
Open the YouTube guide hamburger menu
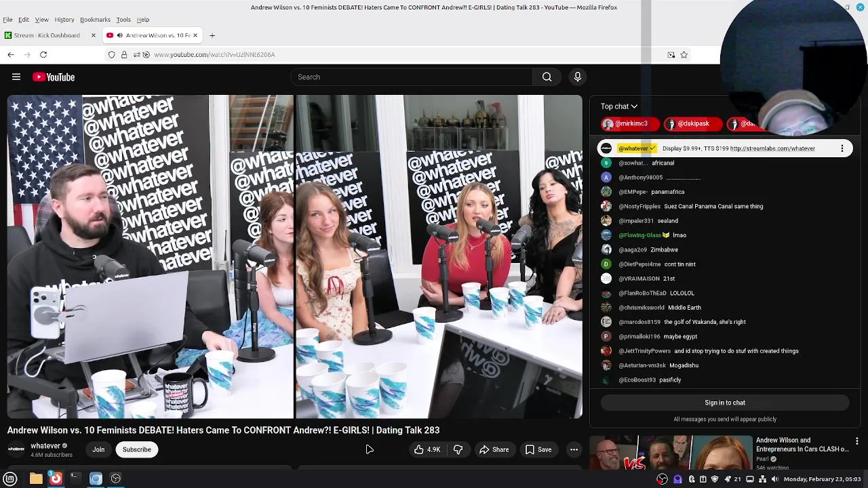[16, 77]
